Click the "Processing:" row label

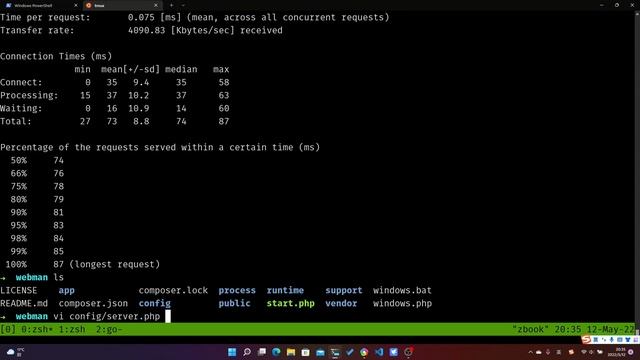pyautogui.click(x=29, y=95)
